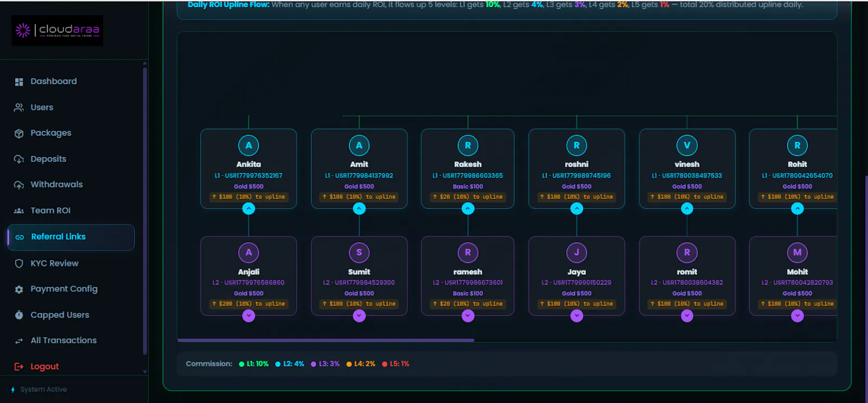Select the active Referral Links item
This screenshot has height=403, width=868.
(x=71, y=237)
